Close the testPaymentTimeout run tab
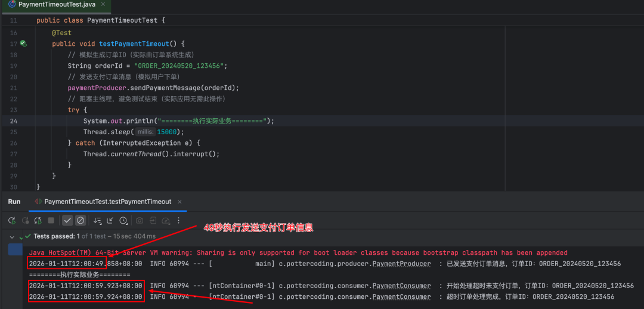Viewport: 644px width, 309px height. (x=179, y=202)
